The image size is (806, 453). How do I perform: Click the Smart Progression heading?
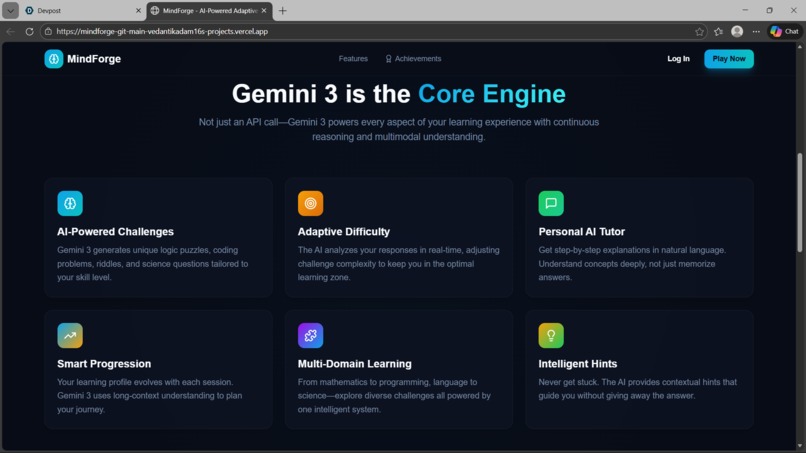(104, 364)
